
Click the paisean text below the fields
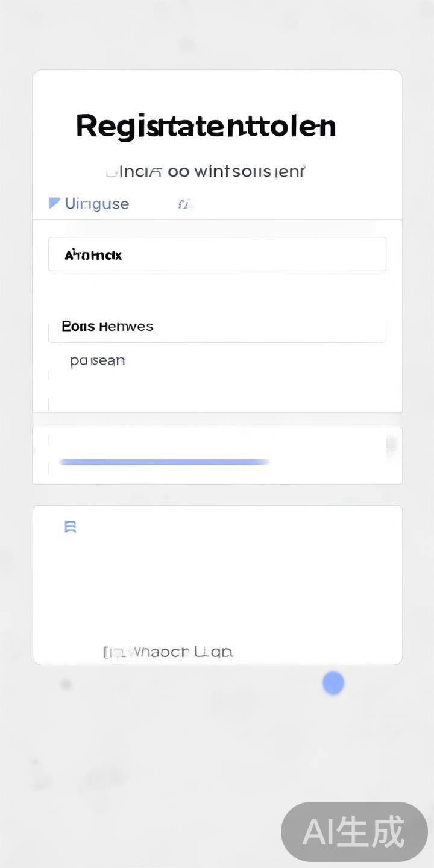point(98,360)
